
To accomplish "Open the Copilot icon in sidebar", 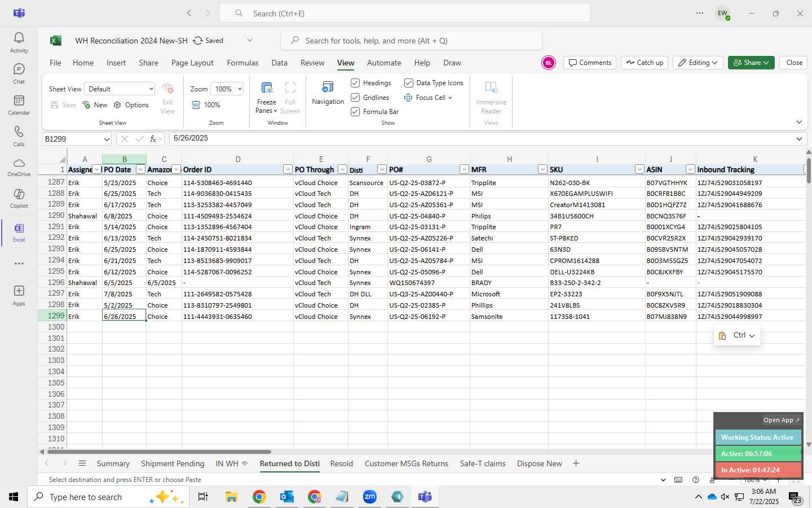I will coord(19,194).
